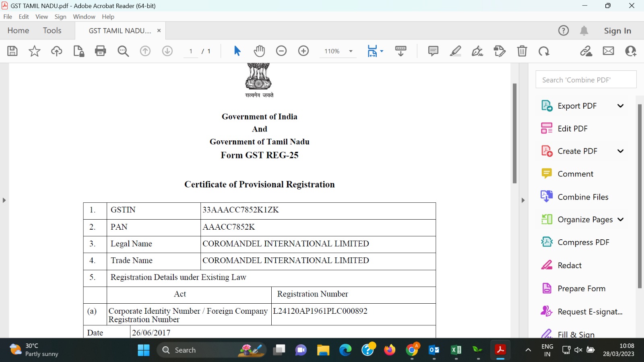Open the zoom level dropdown
Screen dimensions: 644x362
tap(351, 51)
